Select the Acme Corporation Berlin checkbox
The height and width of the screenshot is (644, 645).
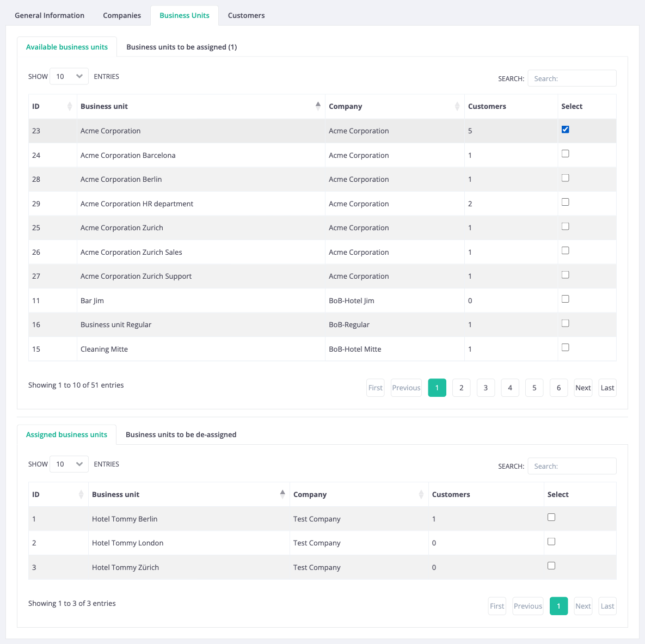565,178
